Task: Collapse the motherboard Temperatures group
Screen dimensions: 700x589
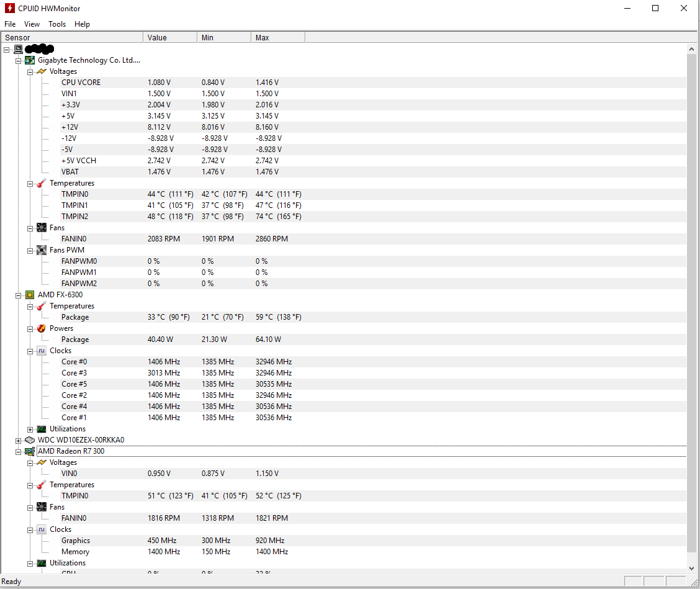Action: pyautogui.click(x=30, y=184)
